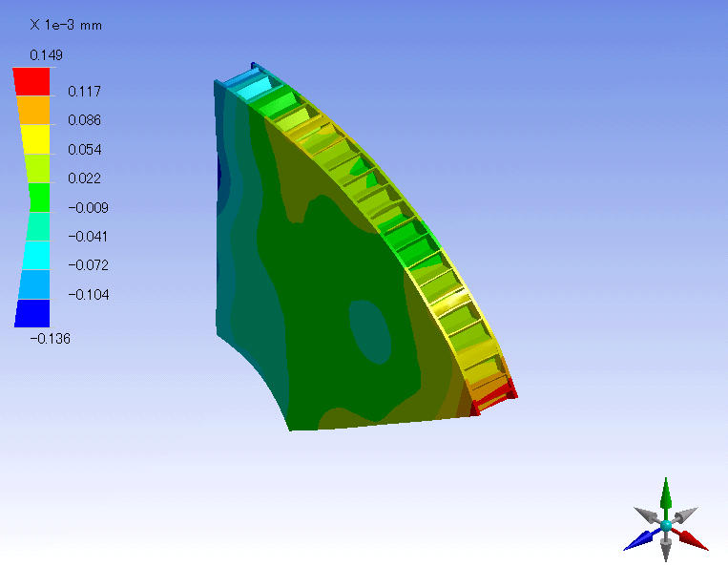
Task: Click the light blue legend band
Action: pos(34,284)
